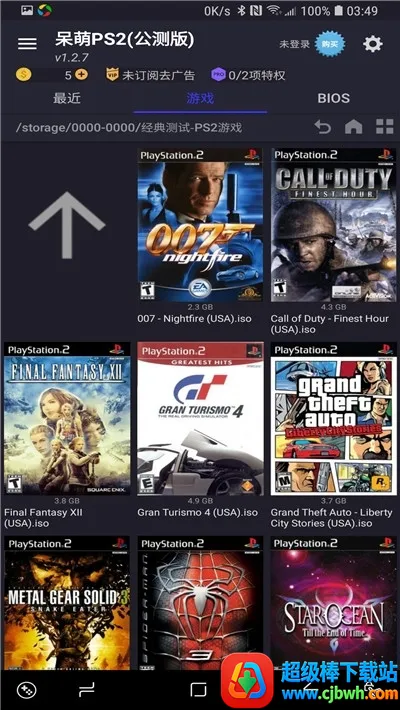This screenshot has height=710, width=400.
Task: Open settings via the gear icon
Action: click(373, 44)
